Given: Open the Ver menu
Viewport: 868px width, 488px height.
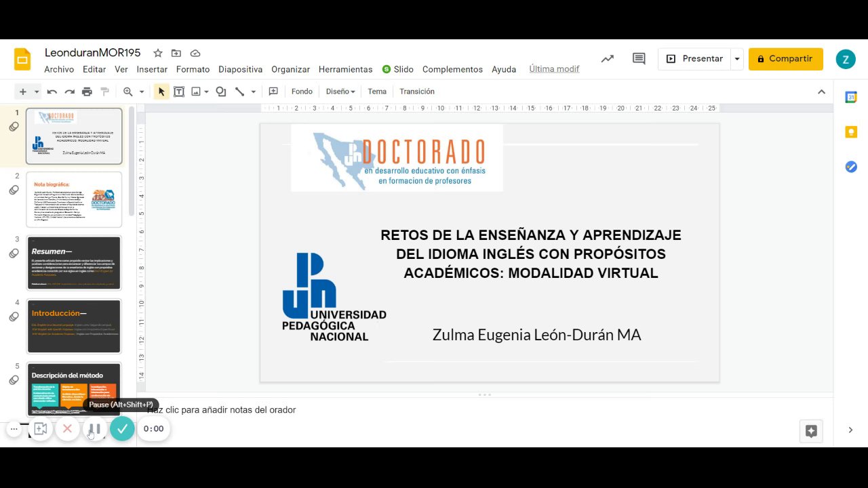Looking at the screenshot, I should tap(121, 69).
